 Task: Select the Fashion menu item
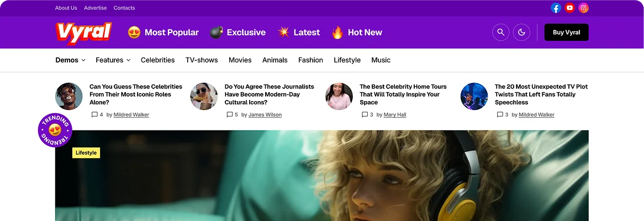(310, 60)
